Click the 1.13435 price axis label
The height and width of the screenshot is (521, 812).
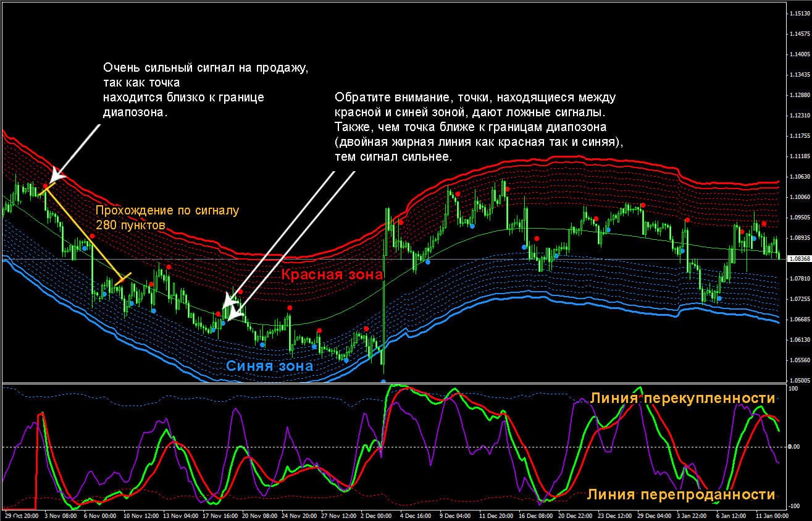pyautogui.click(x=799, y=75)
